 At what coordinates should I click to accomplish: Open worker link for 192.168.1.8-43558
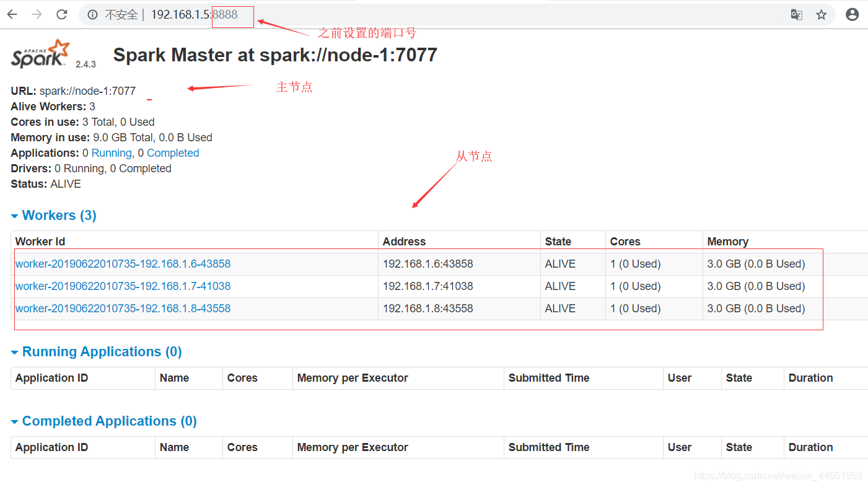[x=123, y=309]
